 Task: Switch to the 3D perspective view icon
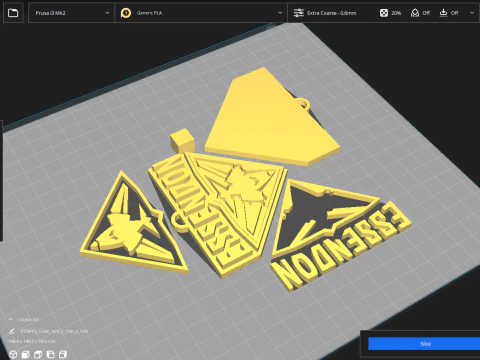coord(13,354)
